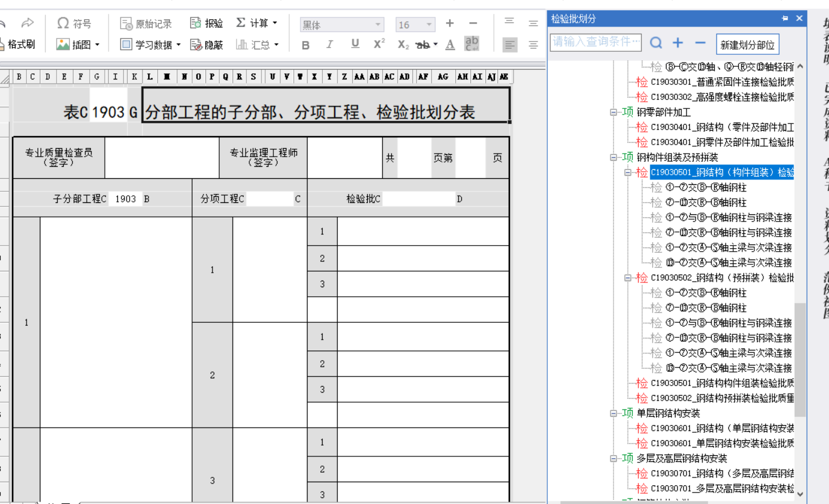Viewport: 829px width, 504px height.
Task: Click the top right alignment icon
Action: tap(533, 23)
